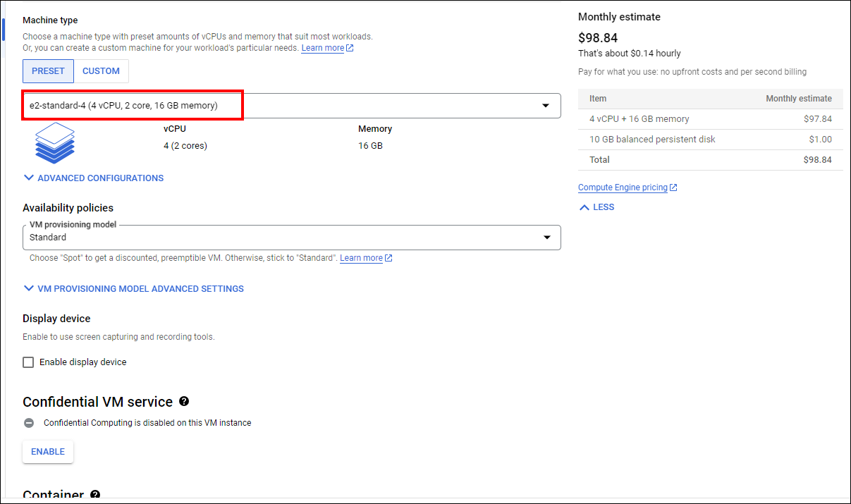Click external link icon after machine type Learn more

coord(350,48)
